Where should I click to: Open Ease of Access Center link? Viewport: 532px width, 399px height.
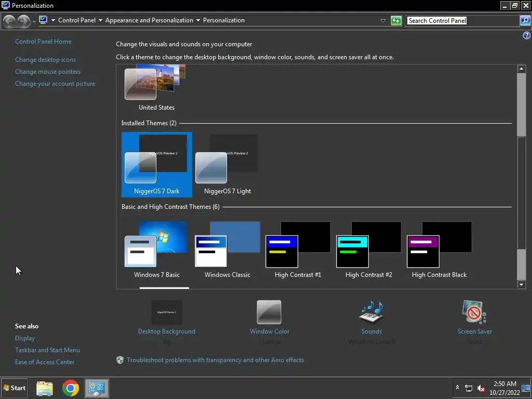click(45, 362)
